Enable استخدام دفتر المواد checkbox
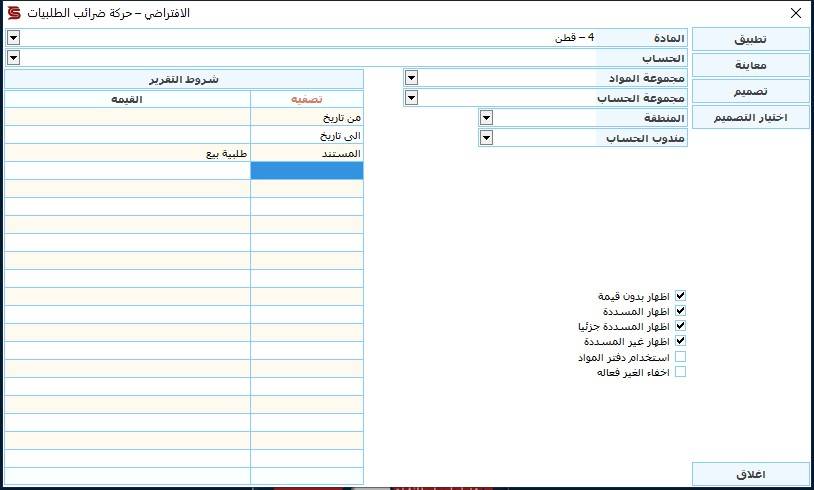 click(680, 357)
